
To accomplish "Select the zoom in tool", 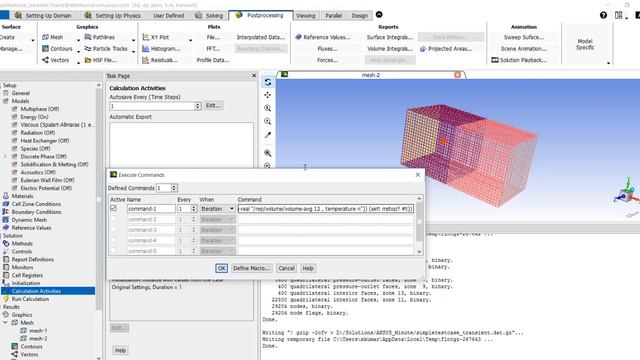I will pos(268,108).
